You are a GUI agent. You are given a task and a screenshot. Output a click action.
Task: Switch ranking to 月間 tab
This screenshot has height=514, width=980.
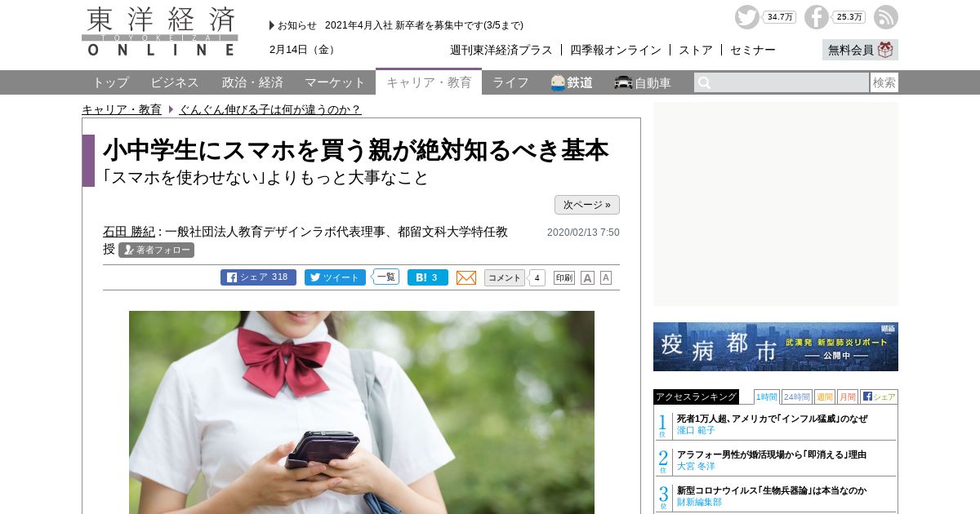[848, 397]
